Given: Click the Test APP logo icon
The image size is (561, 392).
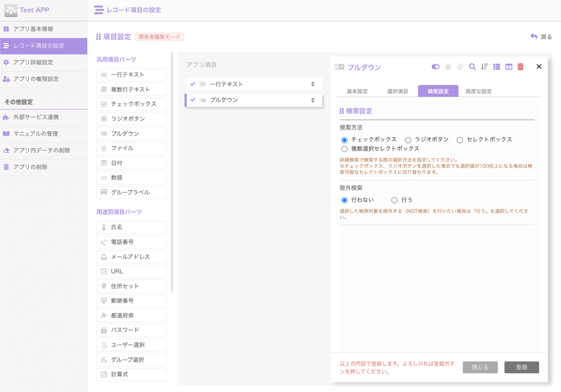Looking at the screenshot, I should [x=11, y=10].
